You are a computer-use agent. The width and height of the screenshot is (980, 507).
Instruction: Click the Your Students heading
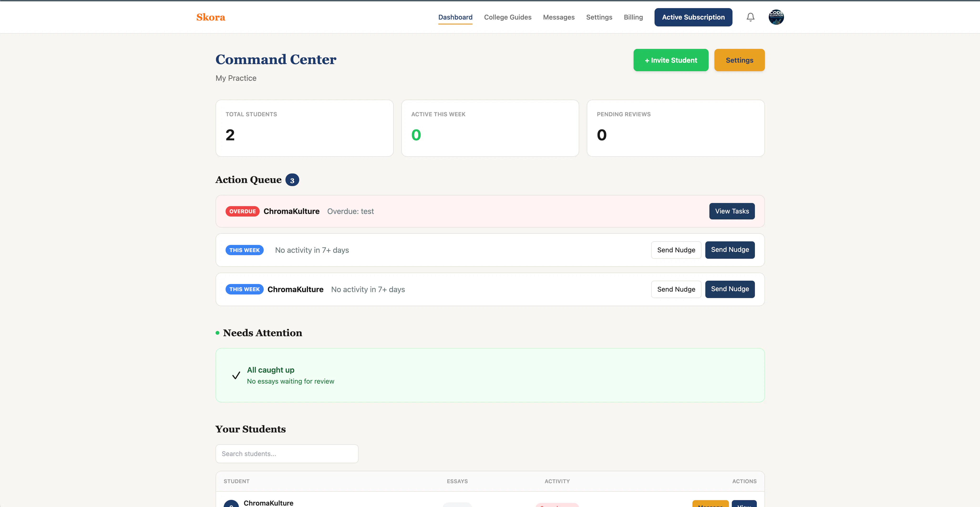[250, 429]
